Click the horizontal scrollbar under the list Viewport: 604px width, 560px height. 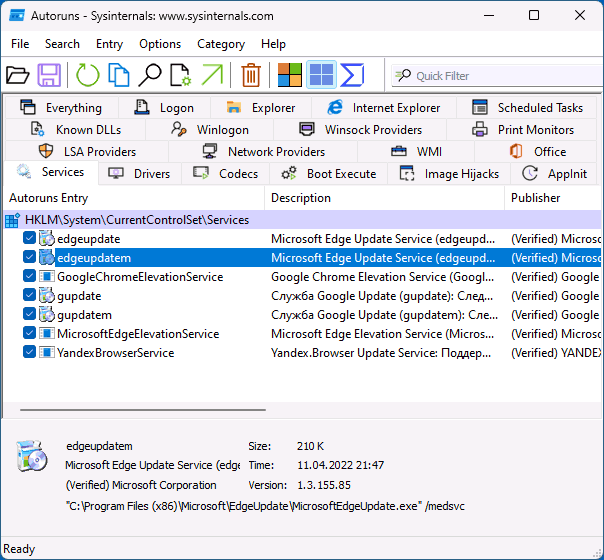(x=143, y=410)
